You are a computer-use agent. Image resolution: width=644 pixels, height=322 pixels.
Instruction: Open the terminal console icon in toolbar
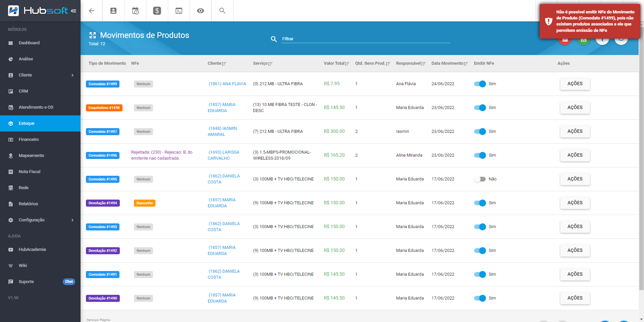coord(179,11)
